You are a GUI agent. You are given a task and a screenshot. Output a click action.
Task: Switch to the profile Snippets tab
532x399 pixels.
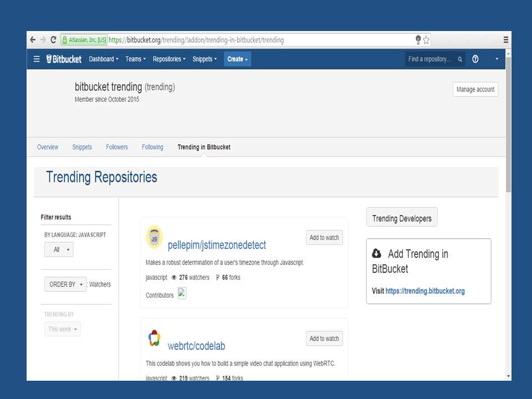tap(82, 147)
